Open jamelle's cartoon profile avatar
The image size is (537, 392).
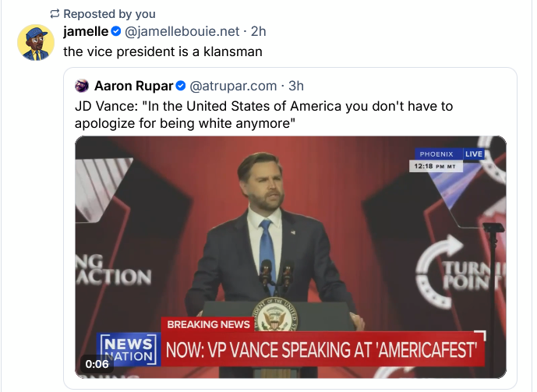point(35,43)
